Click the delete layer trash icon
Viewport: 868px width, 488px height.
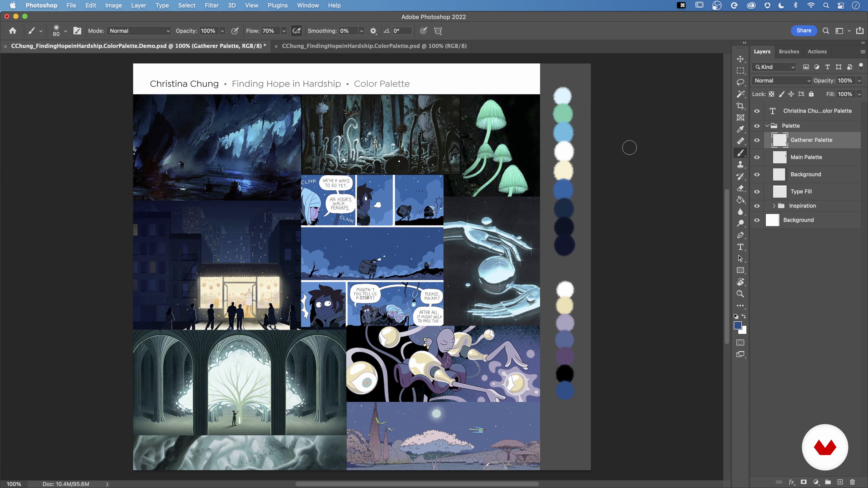tap(852, 482)
